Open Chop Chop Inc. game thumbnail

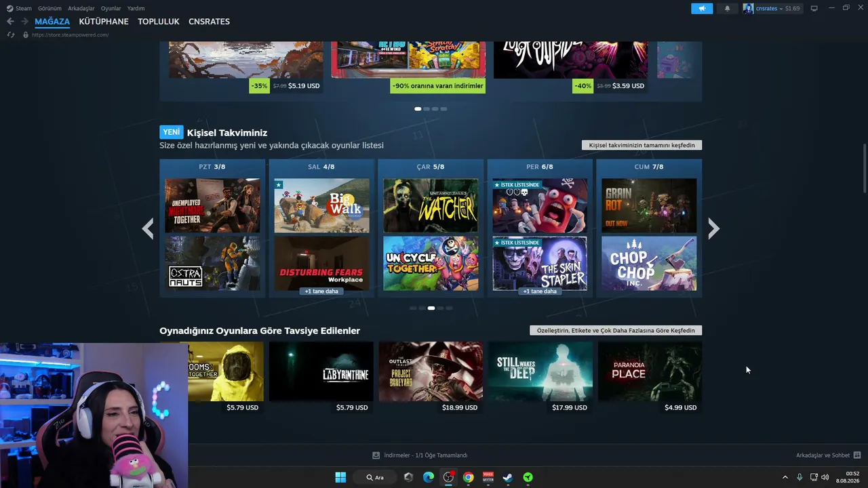pyautogui.click(x=649, y=263)
